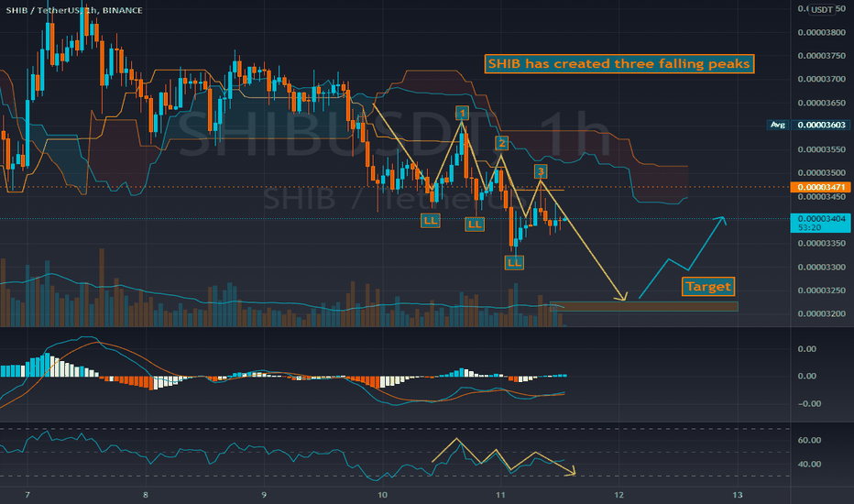The height and width of the screenshot is (504, 854).
Task: Click the 0.00003650 price axis label
Action: pos(821,103)
